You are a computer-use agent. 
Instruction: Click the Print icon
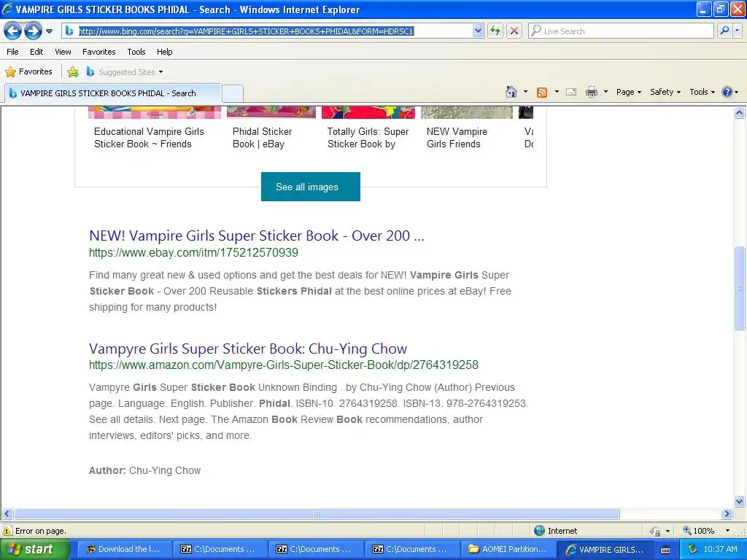pyautogui.click(x=591, y=92)
